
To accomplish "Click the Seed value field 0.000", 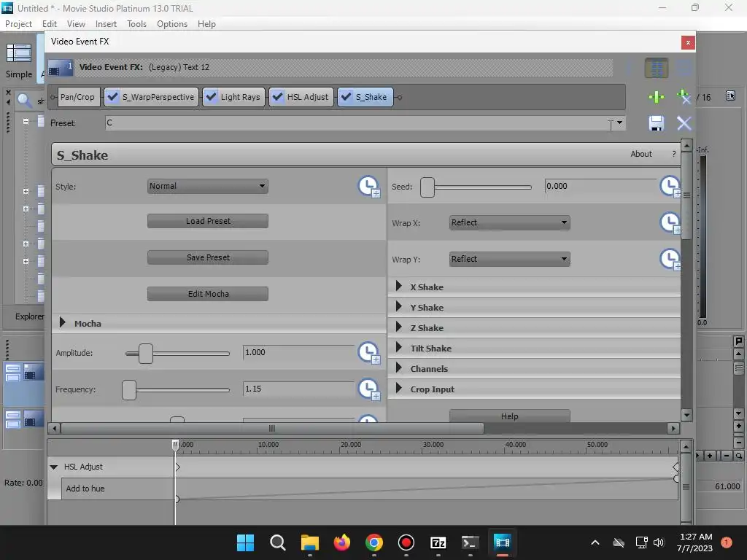I will point(600,186).
